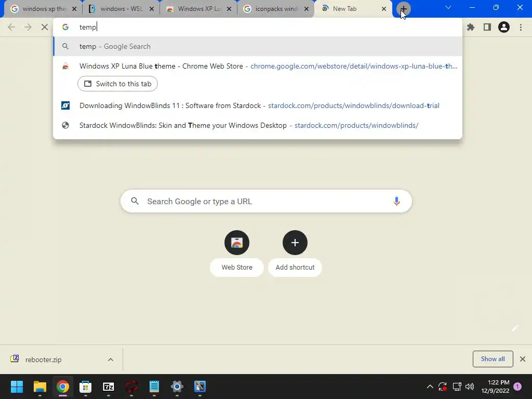The width and height of the screenshot is (532, 399).
Task: Open notification center badge
Action: point(517,387)
